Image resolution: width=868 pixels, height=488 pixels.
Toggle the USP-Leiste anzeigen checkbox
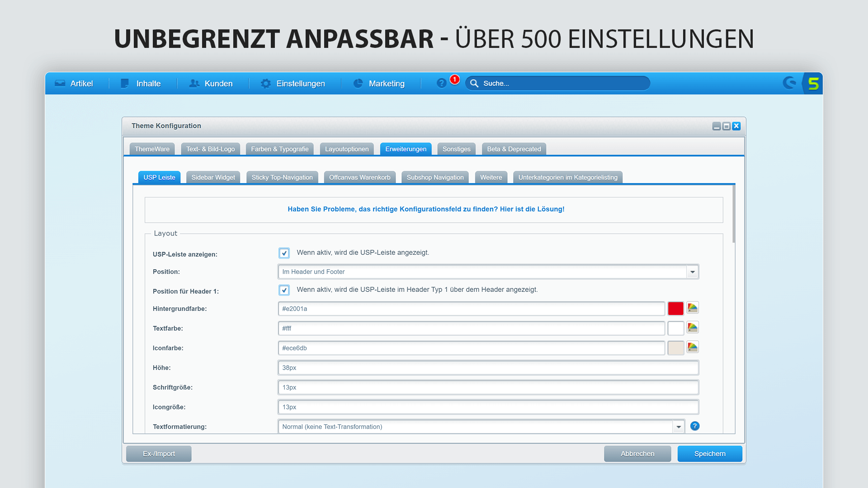click(x=284, y=253)
